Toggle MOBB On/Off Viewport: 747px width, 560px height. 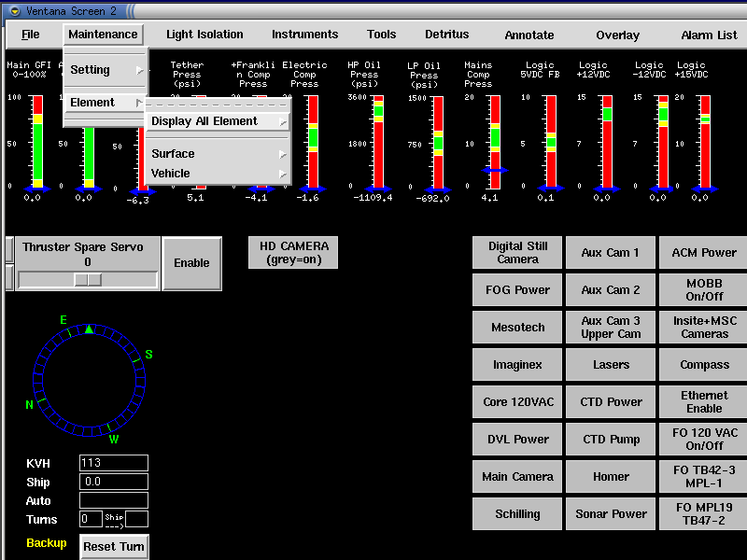tap(704, 289)
